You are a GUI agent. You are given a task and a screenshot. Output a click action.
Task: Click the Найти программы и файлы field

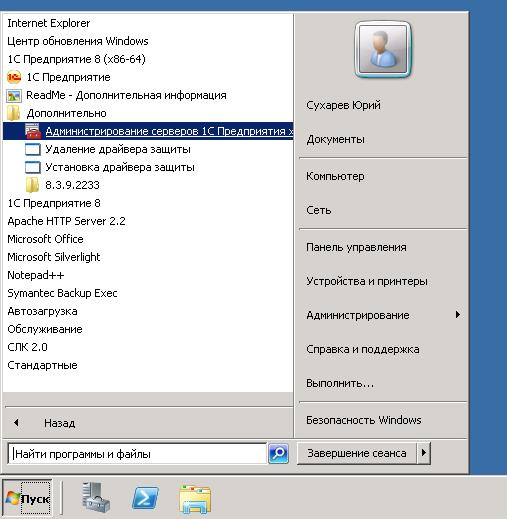pyautogui.click(x=137, y=454)
